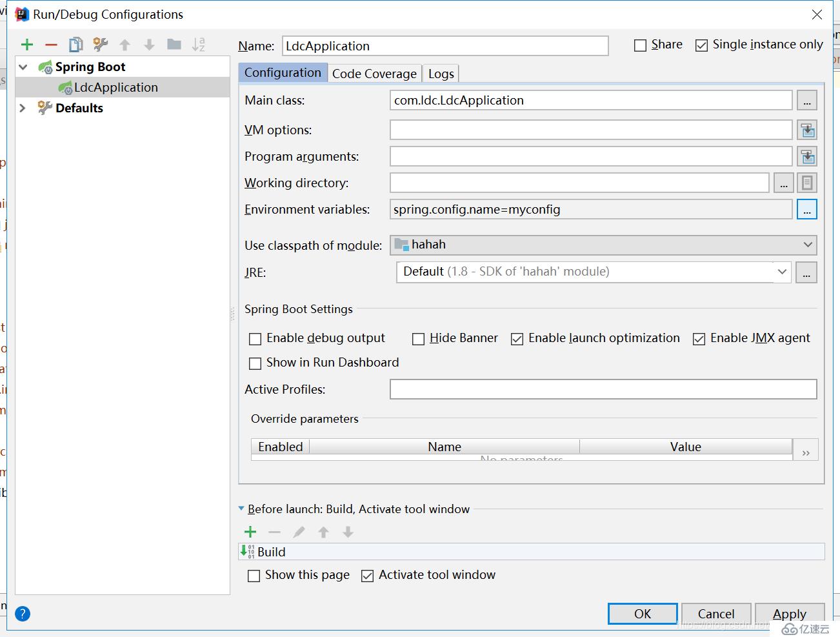Click OK button

click(x=643, y=614)
